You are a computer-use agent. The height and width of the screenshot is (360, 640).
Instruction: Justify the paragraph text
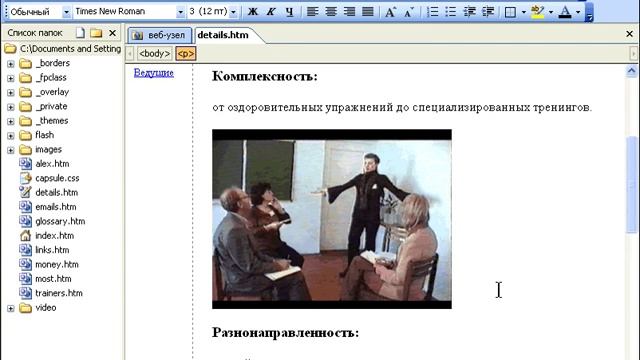pyautogui.click(x=368, y=11)
